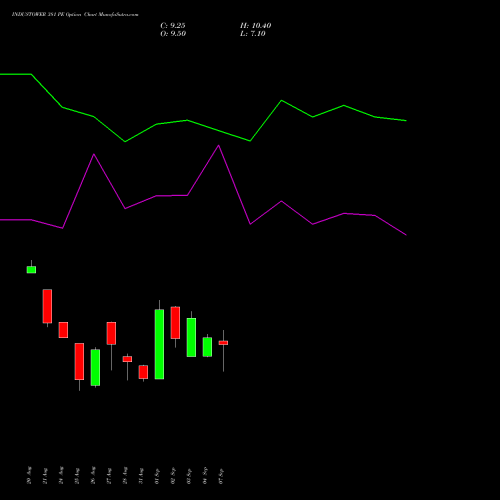The height and width of the screenshot is (500, 500).
Task: Select the open price value O: 9.50
Action: pos(173,34)
